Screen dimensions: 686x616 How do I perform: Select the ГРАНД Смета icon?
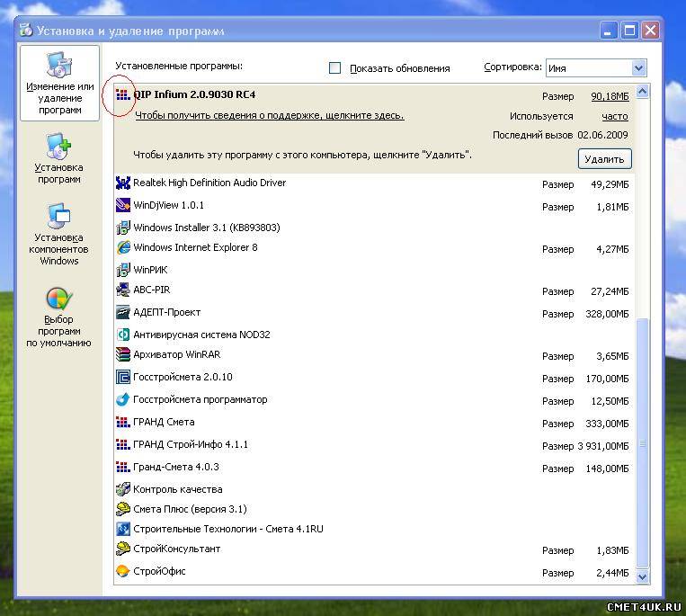123,423
